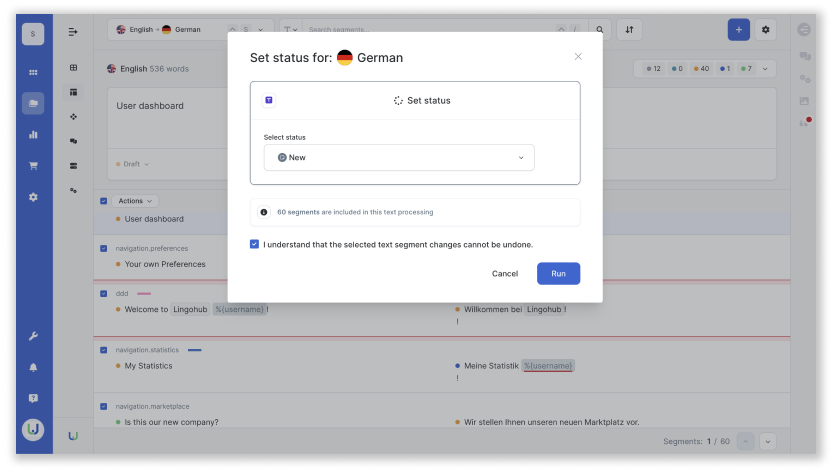Viewport: 832px width, 470px height.
Task: Go to previous segment with up chevron
Action: point(746,441)
